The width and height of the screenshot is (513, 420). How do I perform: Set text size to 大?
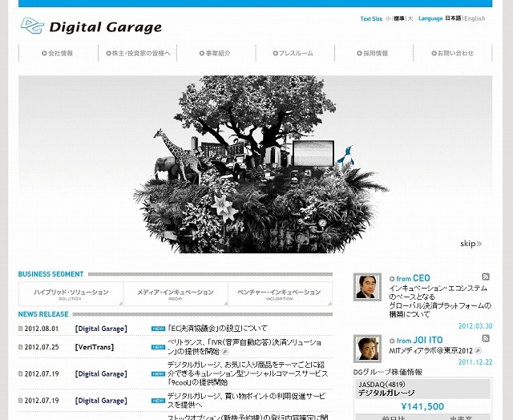tap(410, 18)
